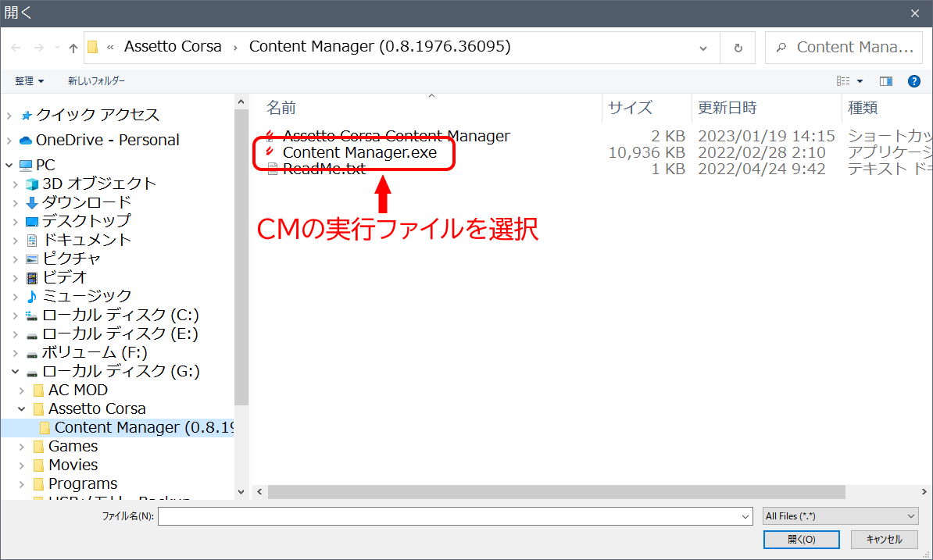Click the ダウンロード arrow icon

click(32, 203)
